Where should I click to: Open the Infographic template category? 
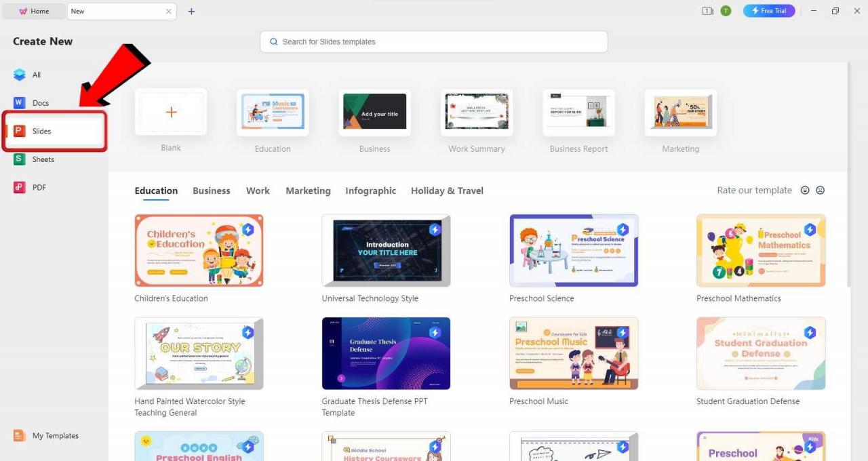pyautogui.click(x=370, y=191)
